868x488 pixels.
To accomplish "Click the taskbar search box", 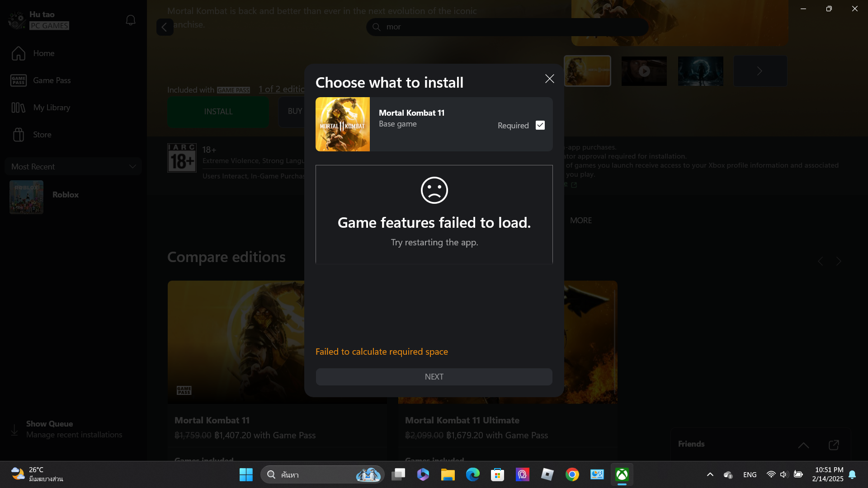I will pyautogui.click(x=322, y=475).
